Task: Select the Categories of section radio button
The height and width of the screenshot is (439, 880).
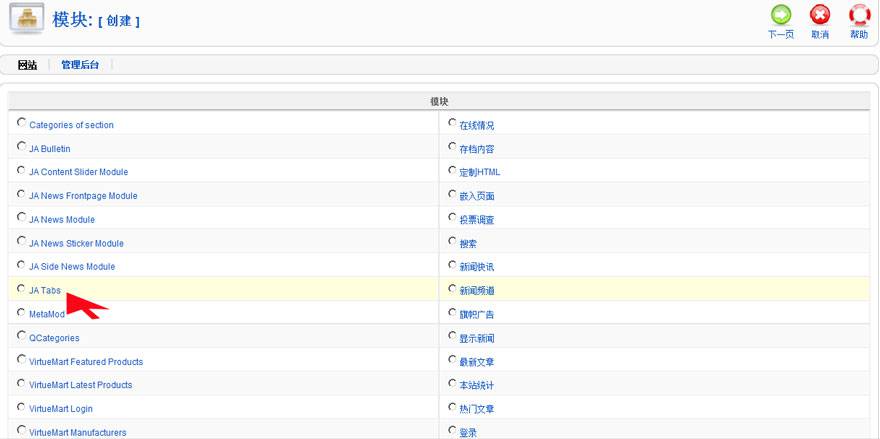Action: pyautogui.click(x=21, y=122)
